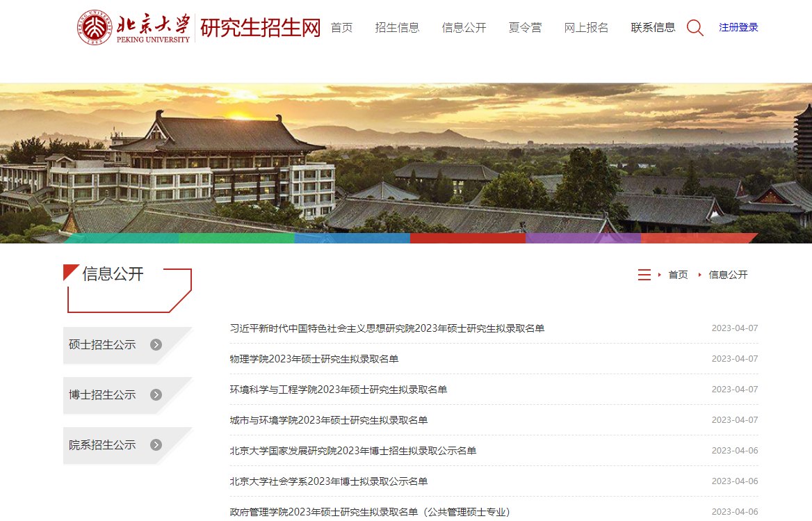Screen dimensions: 812x521
Task: Open the 联系信息 menu item
Action: tap(653, 27)
